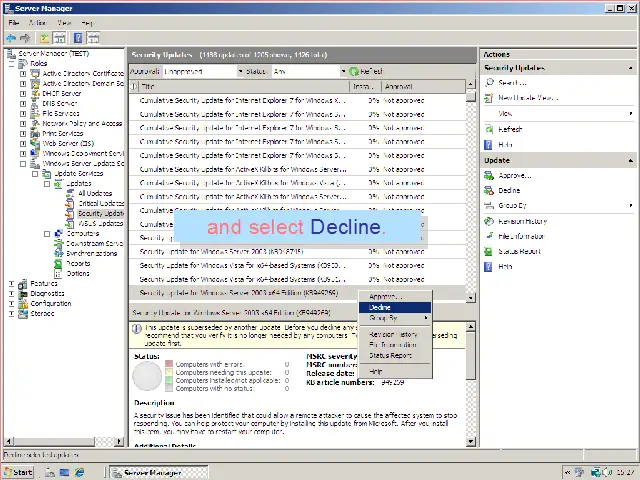640x480 pixels.
Task: Click the Show/Hide action pane toolbar icon
Action: click(93, 38)
